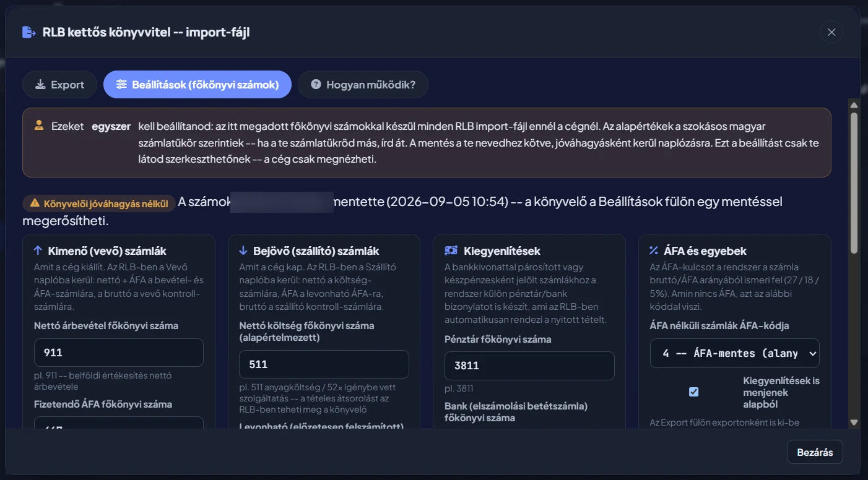868x480 pixels.
Task: Select the Beállítások (főkönyvi számok) tab
Action: [197, 85]
